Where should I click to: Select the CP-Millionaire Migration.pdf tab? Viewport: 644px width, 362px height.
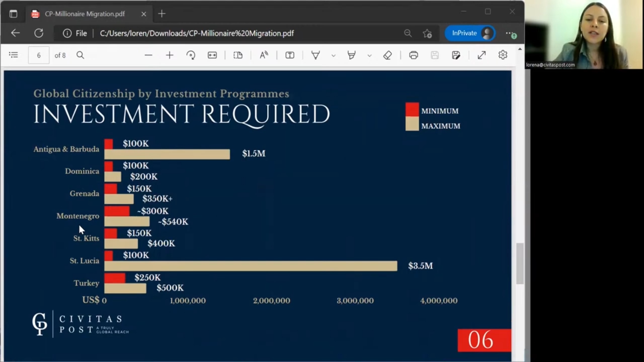(x=85, y=14)
